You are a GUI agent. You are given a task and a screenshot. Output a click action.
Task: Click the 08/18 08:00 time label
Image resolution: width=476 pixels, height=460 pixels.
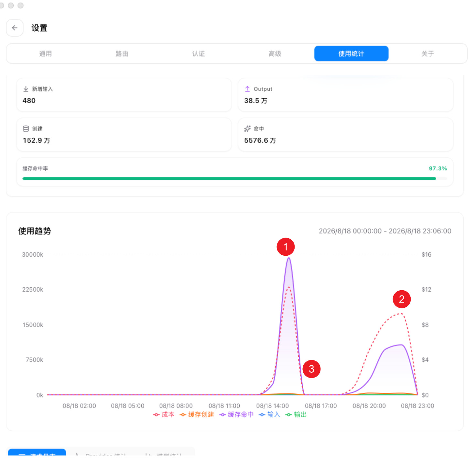tap(176, 406)
